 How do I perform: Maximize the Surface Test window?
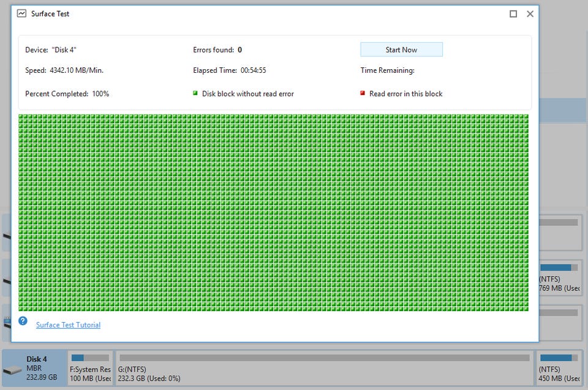click(513, 14)
